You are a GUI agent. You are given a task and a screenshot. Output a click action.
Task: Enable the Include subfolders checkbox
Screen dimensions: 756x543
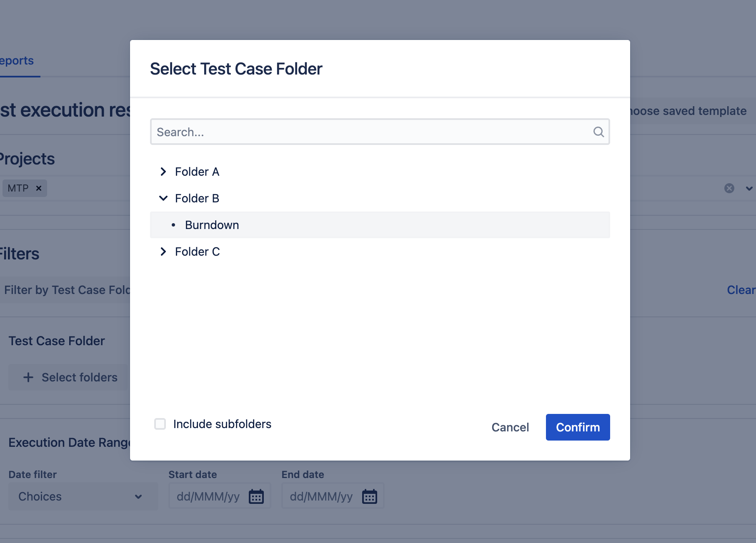pyautogui.click(x=160, y=424)
